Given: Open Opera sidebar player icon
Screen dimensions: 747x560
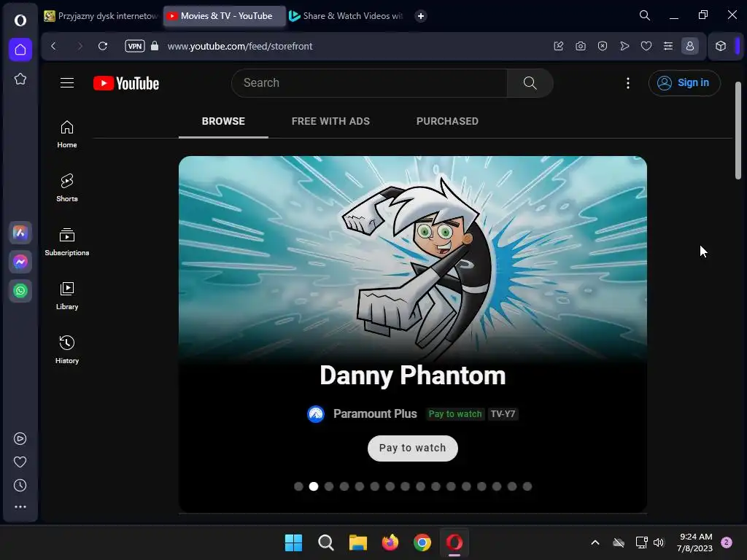Looking at the screenshot, I should click(20, 438).
